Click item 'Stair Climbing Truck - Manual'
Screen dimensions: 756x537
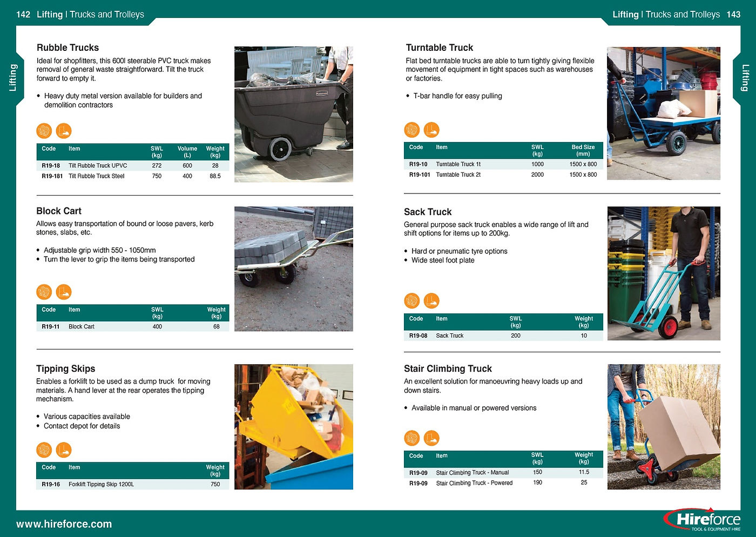point(473,473)
